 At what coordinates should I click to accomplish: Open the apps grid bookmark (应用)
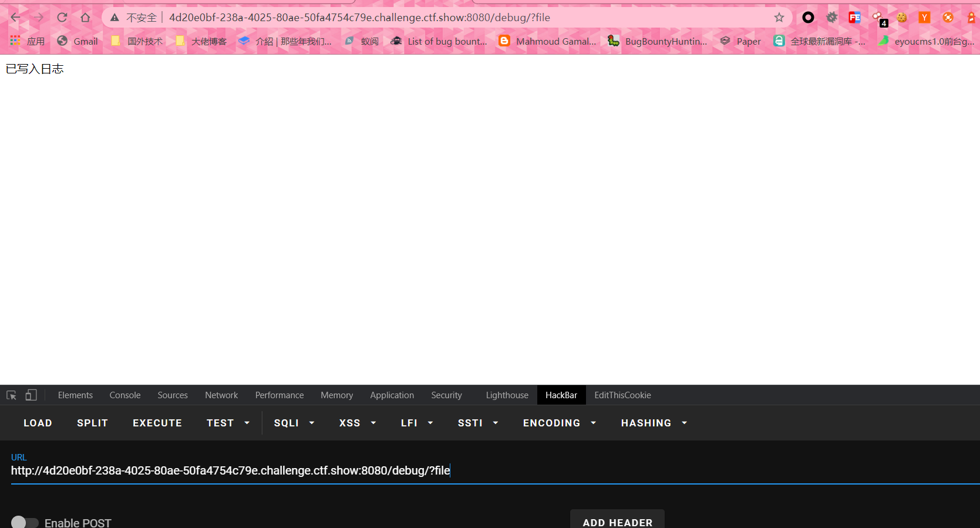27,41
